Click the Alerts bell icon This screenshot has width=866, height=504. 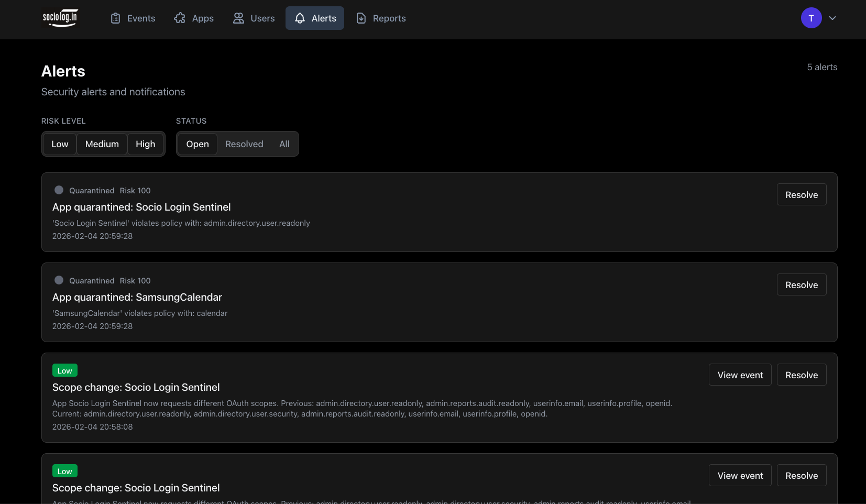click(300, 18)
